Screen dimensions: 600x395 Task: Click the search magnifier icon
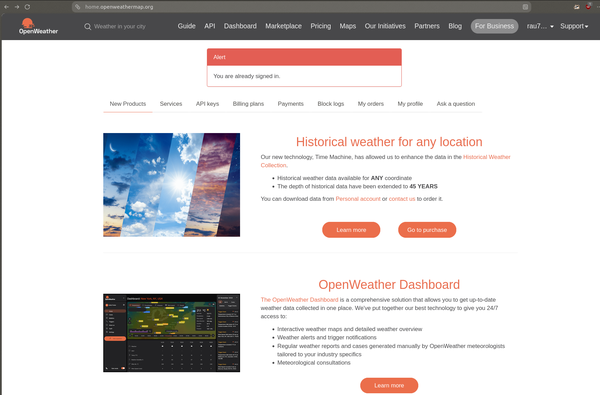[x=88, y=26]
